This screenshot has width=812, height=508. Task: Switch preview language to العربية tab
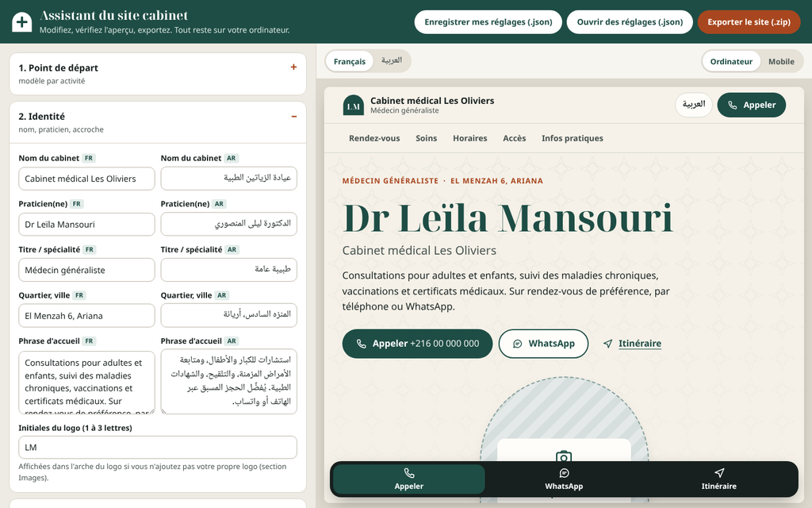[392, 60]
